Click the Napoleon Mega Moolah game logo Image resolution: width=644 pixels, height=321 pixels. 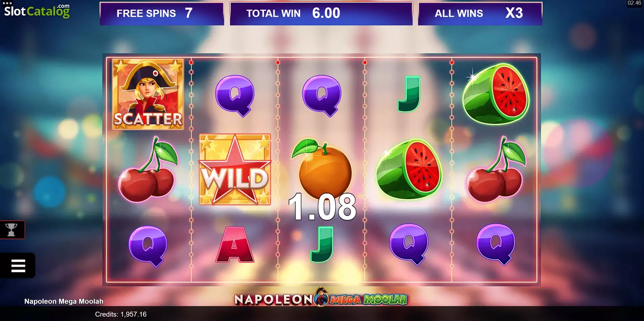point(321,297)
